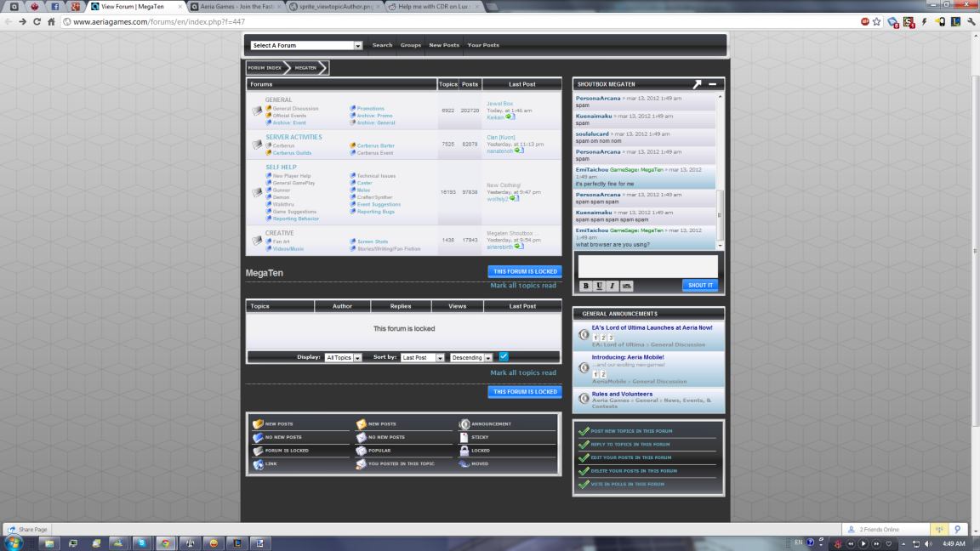Go to browser home page
This screenshot has width=980, height=551.
(x=51, y=21)
